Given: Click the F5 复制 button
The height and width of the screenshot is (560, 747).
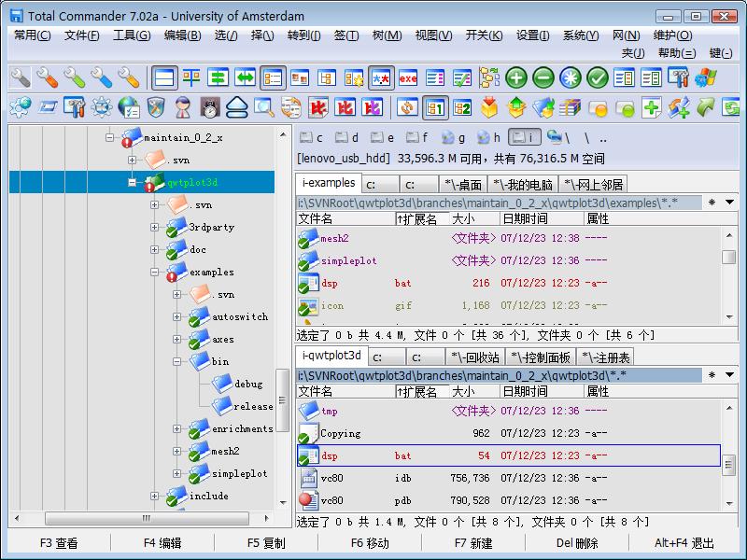Looking at the screenshot, I should tap(266, 543).
